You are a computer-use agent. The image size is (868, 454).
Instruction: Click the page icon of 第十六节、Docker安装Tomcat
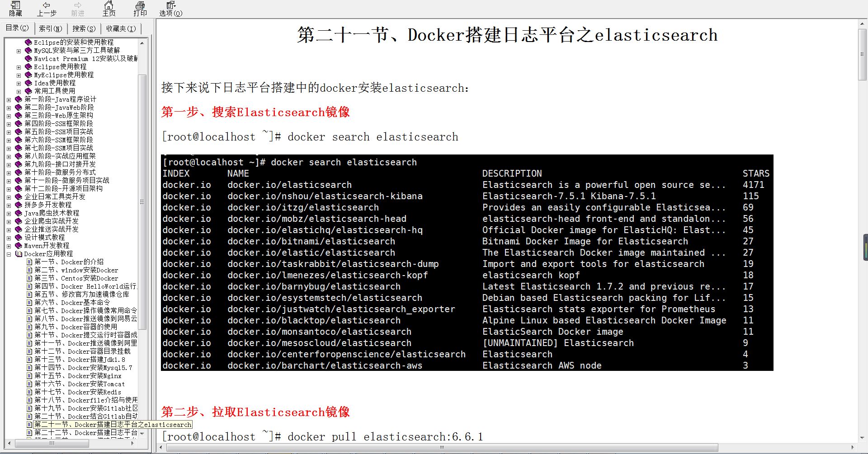pyautogui.click(x=29, y=384)
